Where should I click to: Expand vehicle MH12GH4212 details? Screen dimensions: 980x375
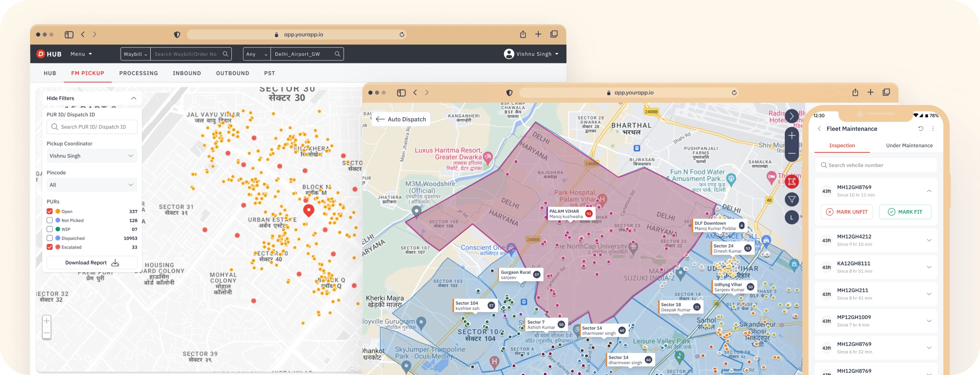click(928, 240)
